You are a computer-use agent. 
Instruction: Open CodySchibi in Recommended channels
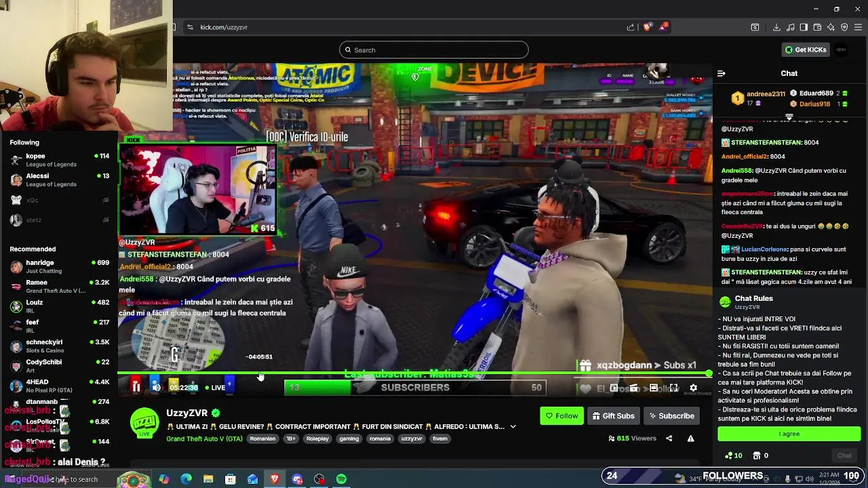59,366
